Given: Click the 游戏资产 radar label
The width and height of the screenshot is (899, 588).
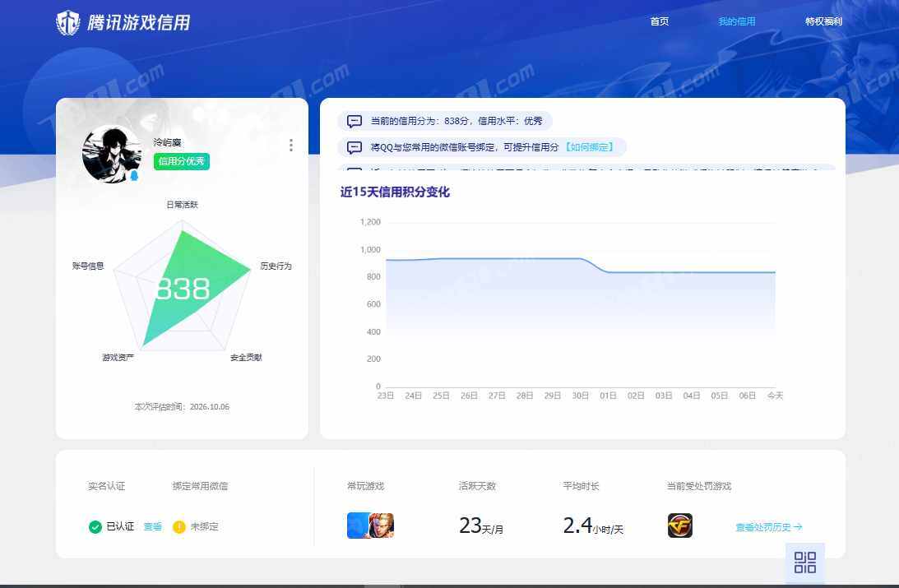Looking at the screenshot, I should point(118,358).
